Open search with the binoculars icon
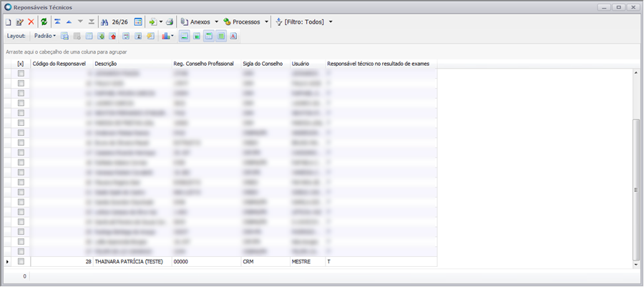The image size is (644, 287). 104,22
